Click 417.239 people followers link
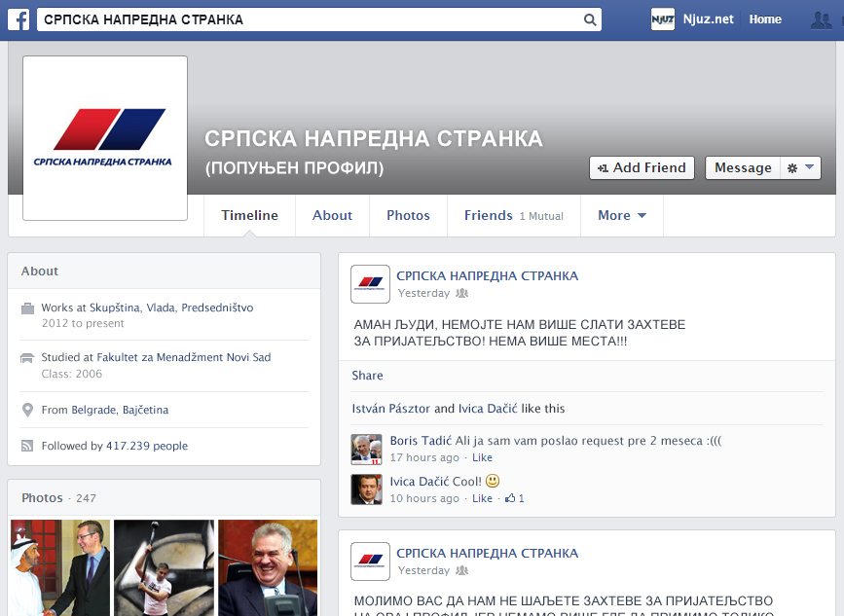 [147, 446]
